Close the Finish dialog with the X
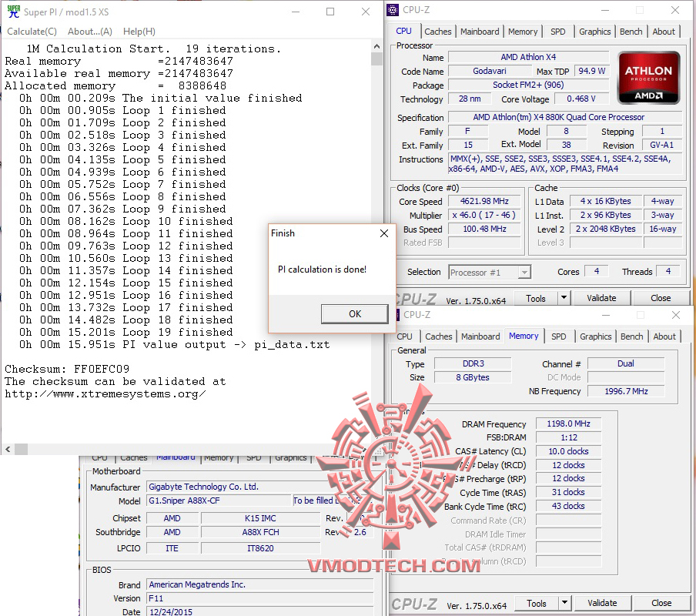The image size is (696, 616). tap(384, 233)
